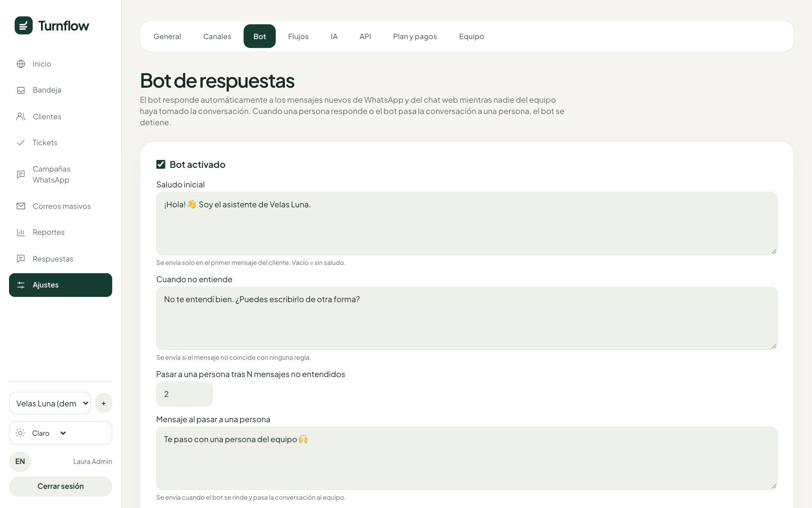
Task: Uncheck the Bot activado checkbox
Action: [x=161, y=164]
